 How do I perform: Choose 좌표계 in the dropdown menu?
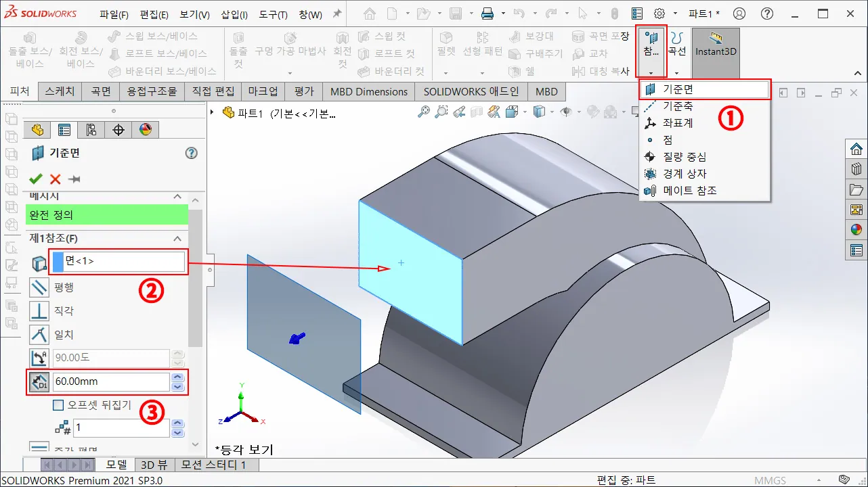(705, 123)
